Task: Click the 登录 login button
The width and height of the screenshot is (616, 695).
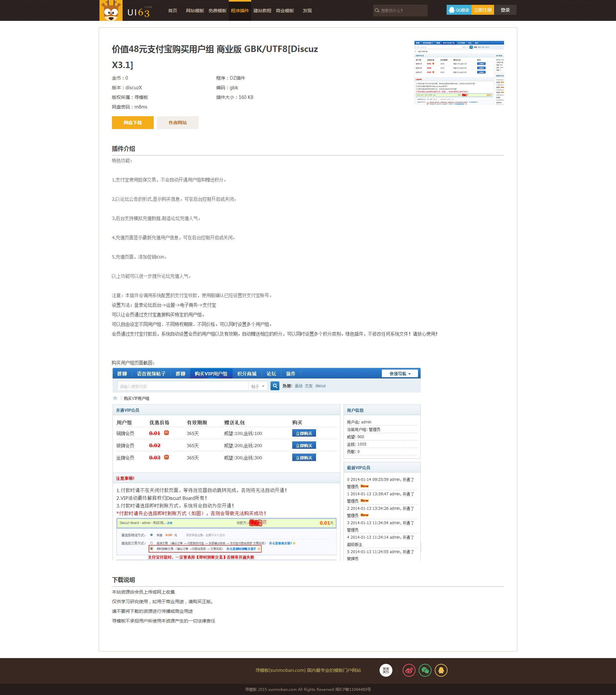Action: click(x=505, y=10)
